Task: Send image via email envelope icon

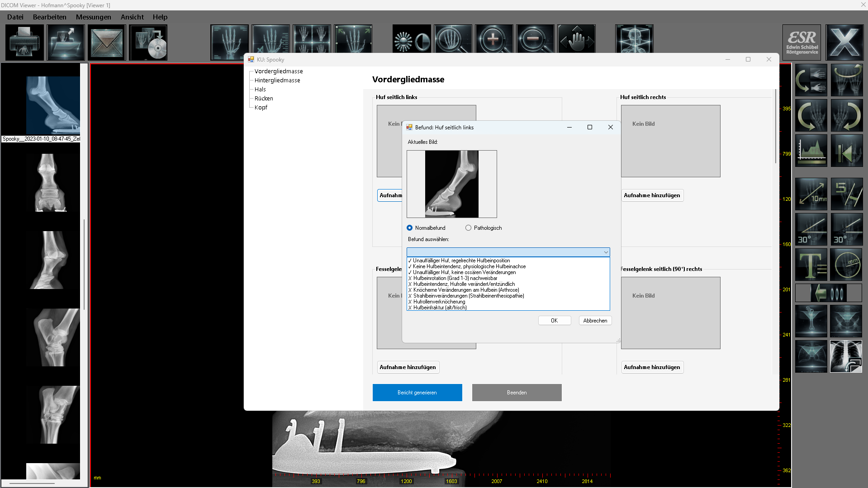Action: 107,43
